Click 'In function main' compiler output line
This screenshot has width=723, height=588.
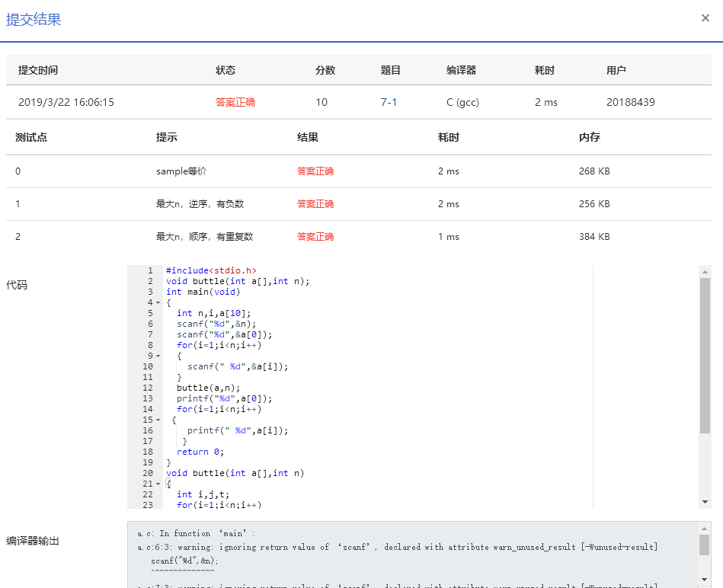pyautogui.click(x=197, y=533)
